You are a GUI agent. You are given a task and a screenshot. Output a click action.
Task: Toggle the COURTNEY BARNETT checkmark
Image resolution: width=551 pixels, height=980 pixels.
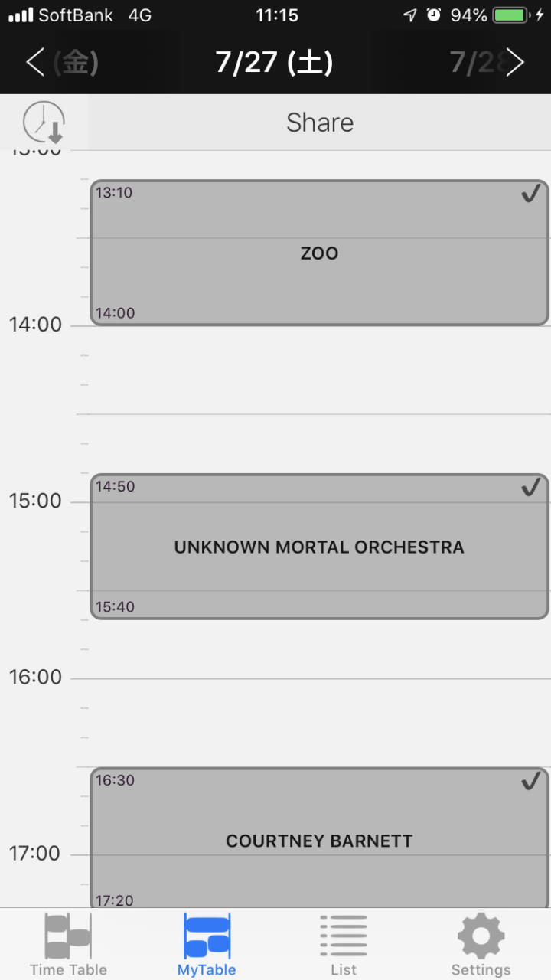tap(530, 782)
